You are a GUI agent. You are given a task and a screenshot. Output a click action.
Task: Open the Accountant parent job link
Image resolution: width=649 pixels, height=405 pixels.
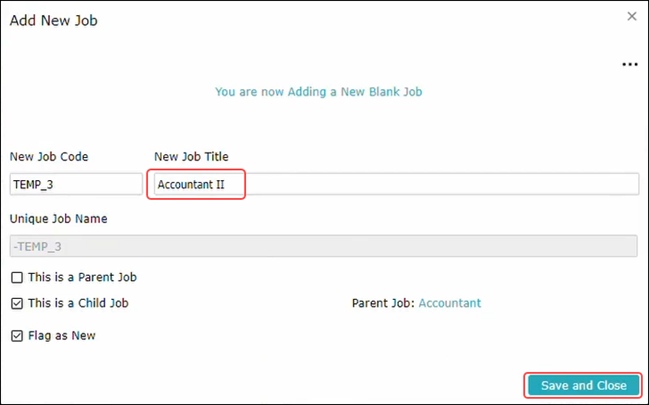(x=450, y=303)
